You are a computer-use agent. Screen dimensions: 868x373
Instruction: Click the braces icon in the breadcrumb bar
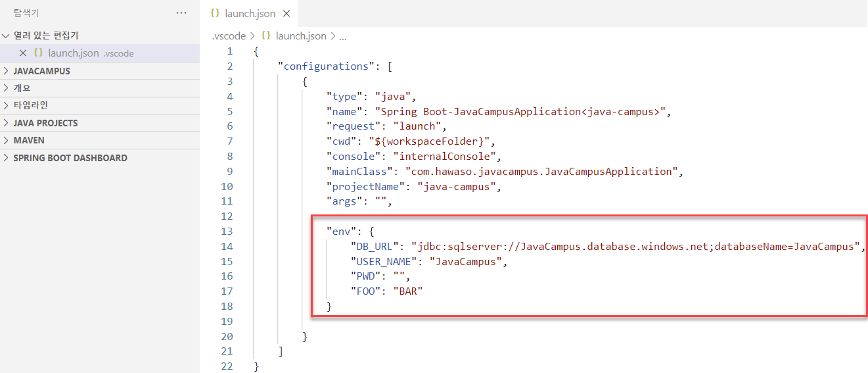coord(266,36)
